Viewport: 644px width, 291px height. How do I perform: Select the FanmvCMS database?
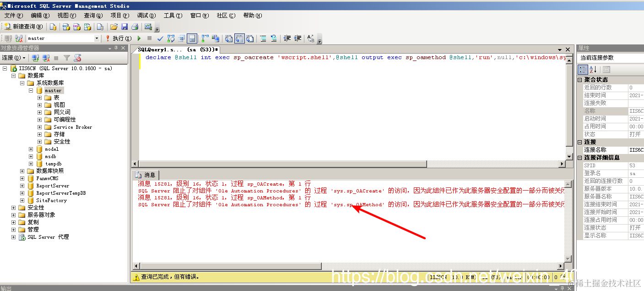coord(48,178)
